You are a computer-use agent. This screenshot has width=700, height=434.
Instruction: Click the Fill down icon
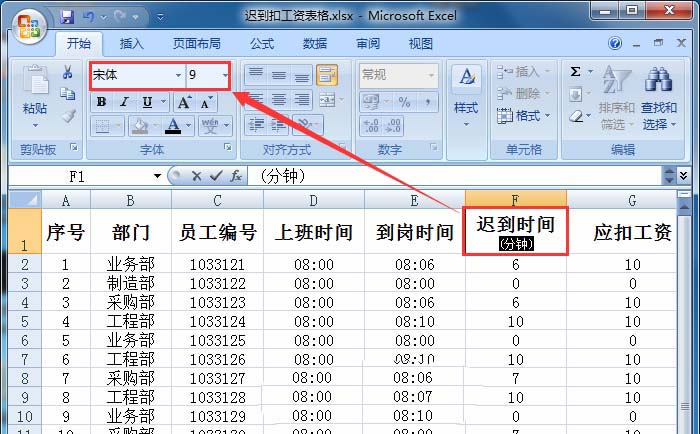(575, 94)
